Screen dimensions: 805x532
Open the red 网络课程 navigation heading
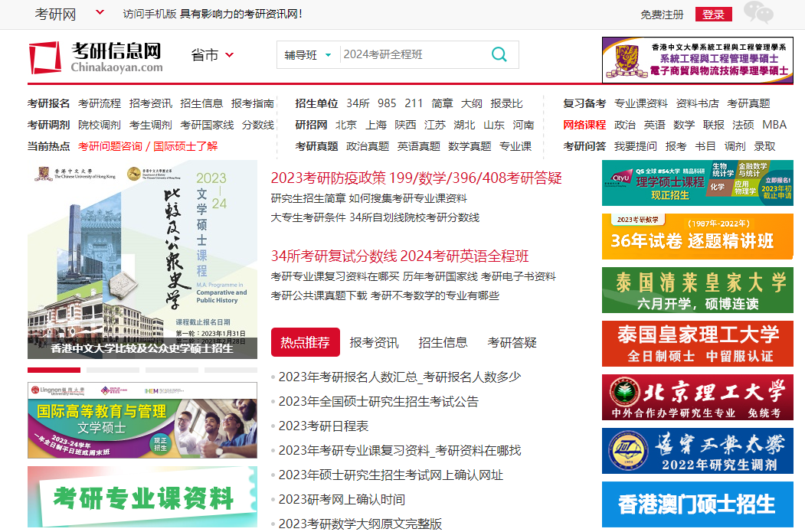584,125
